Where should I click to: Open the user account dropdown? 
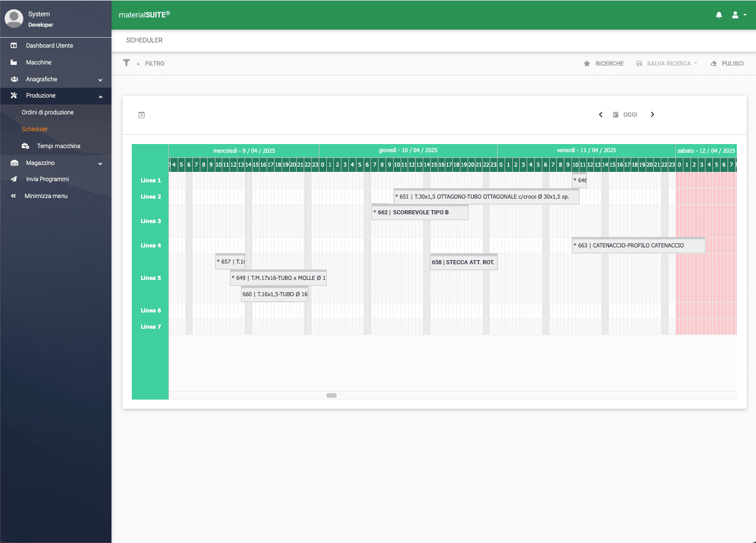point(739,15)
